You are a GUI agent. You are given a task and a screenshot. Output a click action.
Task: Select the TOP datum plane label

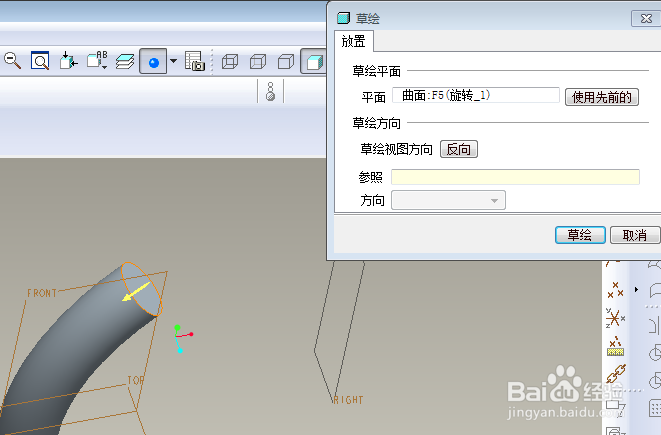pyautogui.click(x=136, y=381)
